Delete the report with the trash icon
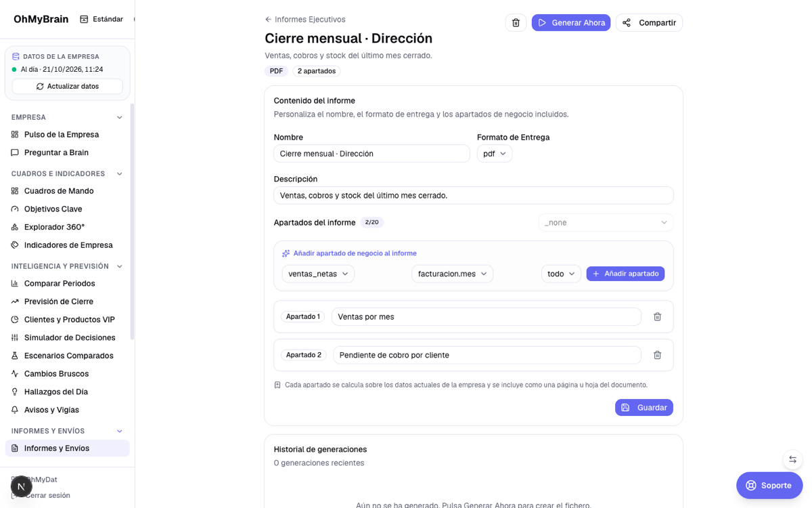This screenshot has height=508, width=812. [x=516, y=22]
